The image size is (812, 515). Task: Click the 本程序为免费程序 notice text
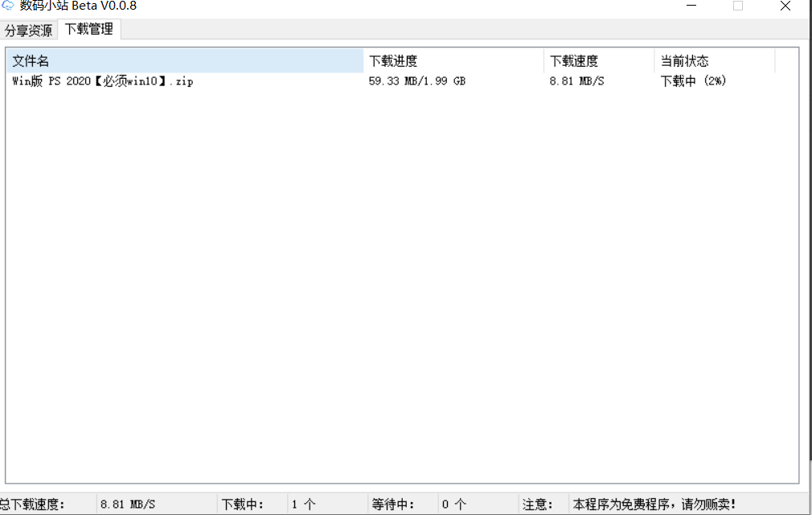point(654,504)
